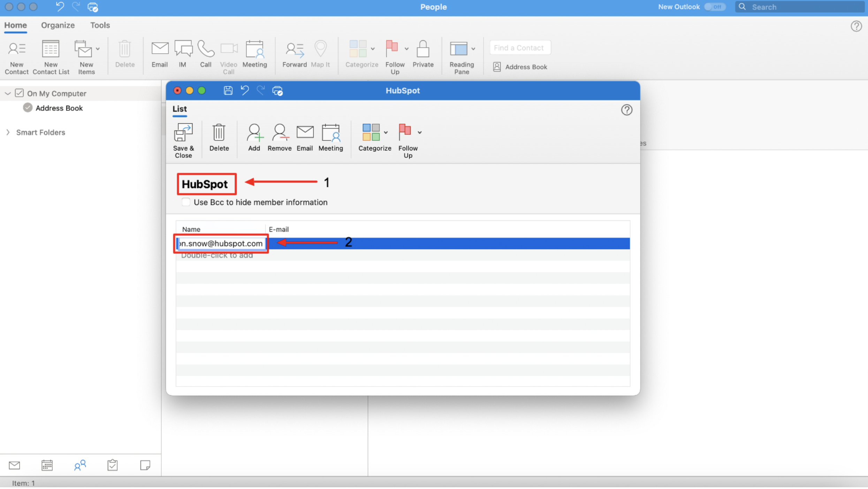Expand the Smart Folders section
This screenshot has width=868, height=489.
point(8,132)
